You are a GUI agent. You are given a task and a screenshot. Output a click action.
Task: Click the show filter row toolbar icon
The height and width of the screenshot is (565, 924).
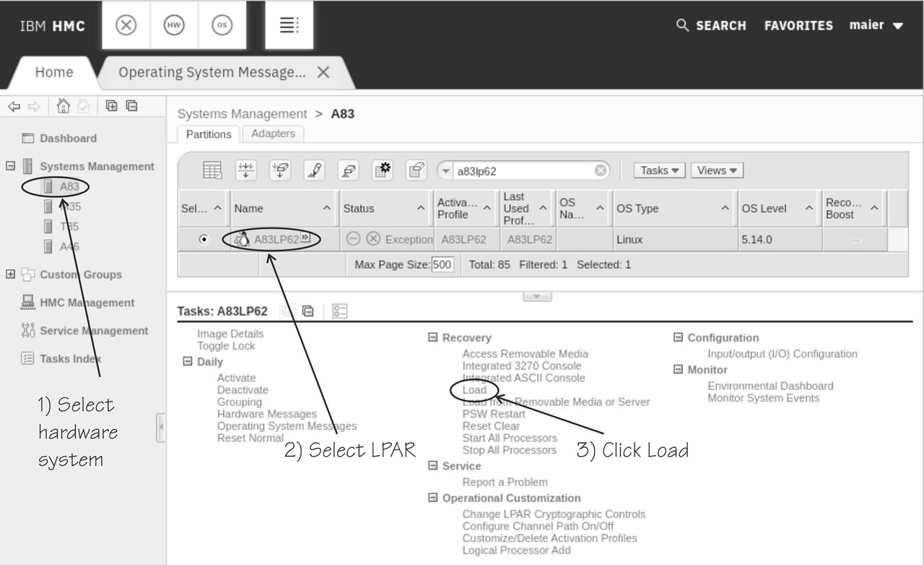point(280,171)
